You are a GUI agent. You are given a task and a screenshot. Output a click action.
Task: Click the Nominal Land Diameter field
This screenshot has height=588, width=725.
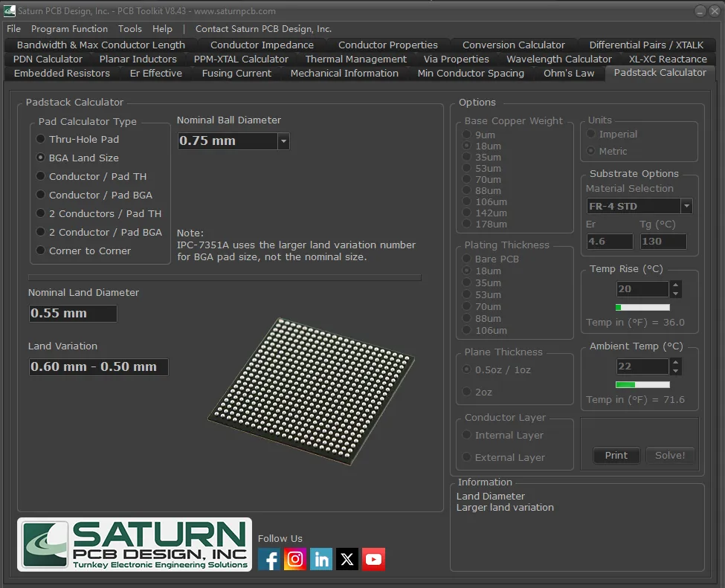tap(73, 314)
